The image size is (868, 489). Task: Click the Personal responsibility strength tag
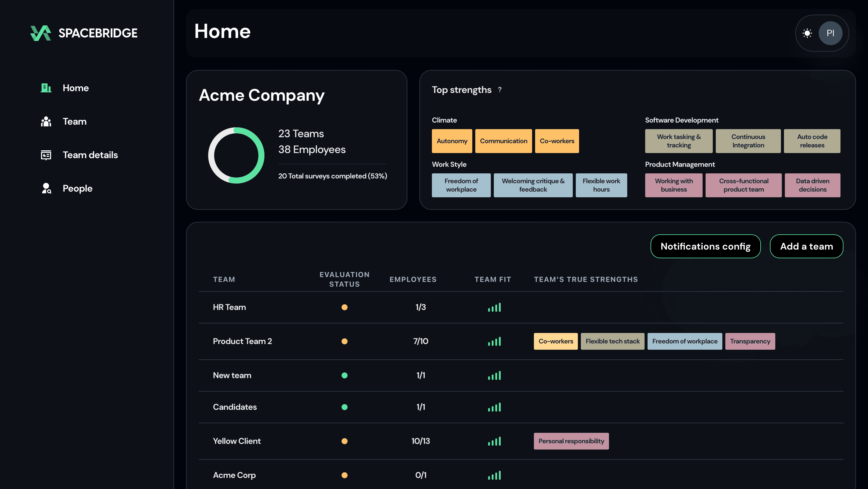pos(571,441)
